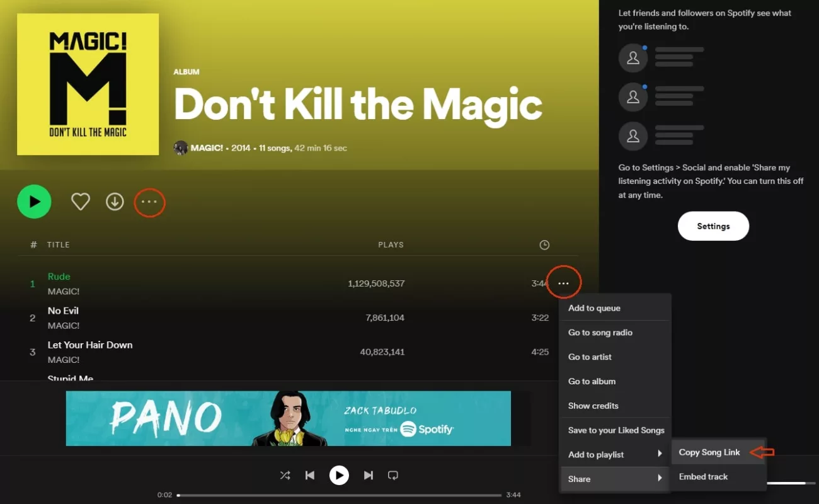Click the third friend placeholder avatar
The height and width of the screenshot is (504, 819).
[x=633, y=136]
